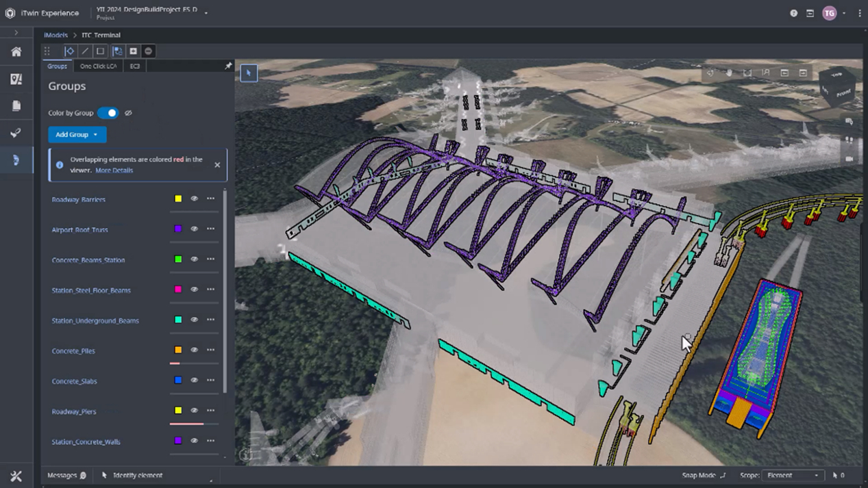The image size is (868, 488).
Task: Expand the project name dropdown in header
Action: (x=206, y=13)
